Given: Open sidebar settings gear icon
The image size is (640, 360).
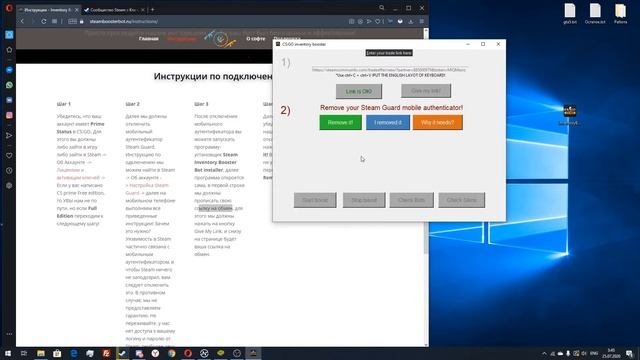Looking at the screenshot, I should [x=9, y=185].
